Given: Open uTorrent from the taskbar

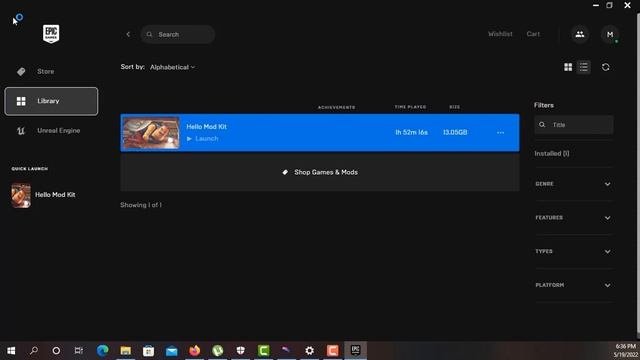Looking at the screenshot, I should pyautogui.click(x=218, y=351).
